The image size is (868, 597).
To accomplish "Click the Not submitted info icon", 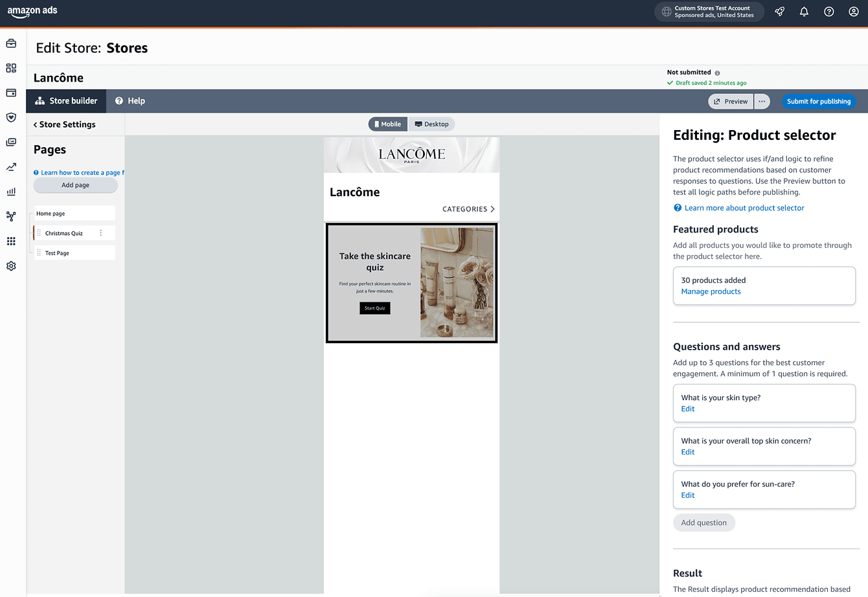I will [x=717, y=73].
